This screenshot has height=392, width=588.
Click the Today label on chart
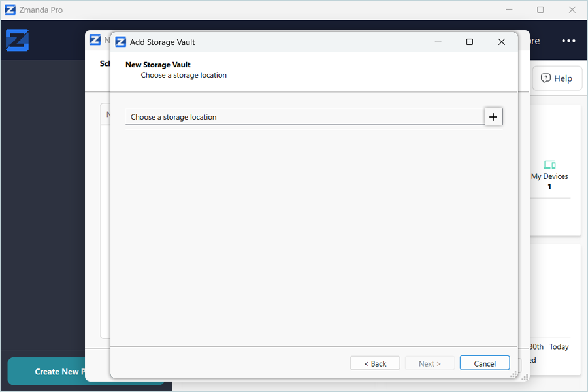[x=559, y=347]
